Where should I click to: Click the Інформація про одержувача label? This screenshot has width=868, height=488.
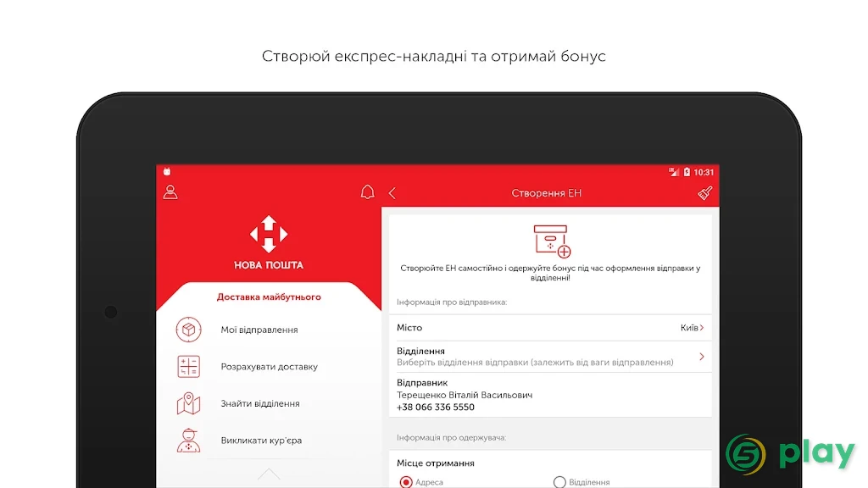tap(451, 438)
